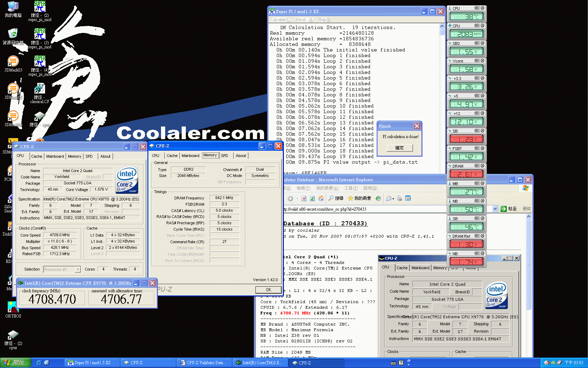This screenshot has width=588, height=368.
Task: Open the Calculate menu in Super PI
Action: (280, 20)
